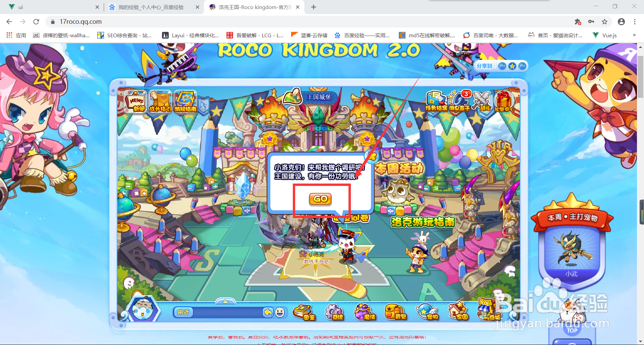Open the 百度司南 bookmark
Screen dimensions: 644x345
click(490, 35)
